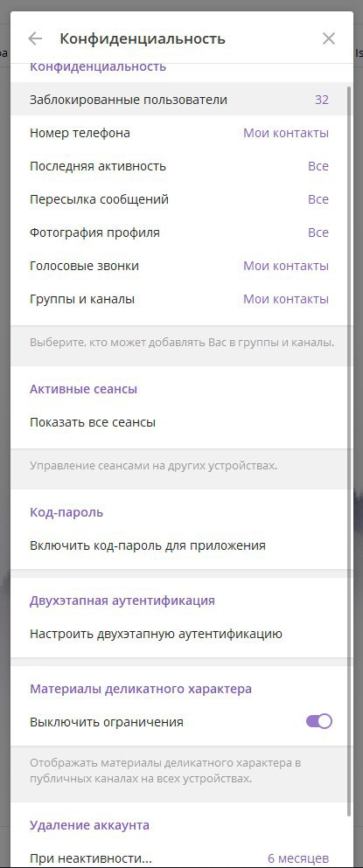Click Мои контакты value next to Группы и каналы
The image size is (363, 868).
coord(286,299)
